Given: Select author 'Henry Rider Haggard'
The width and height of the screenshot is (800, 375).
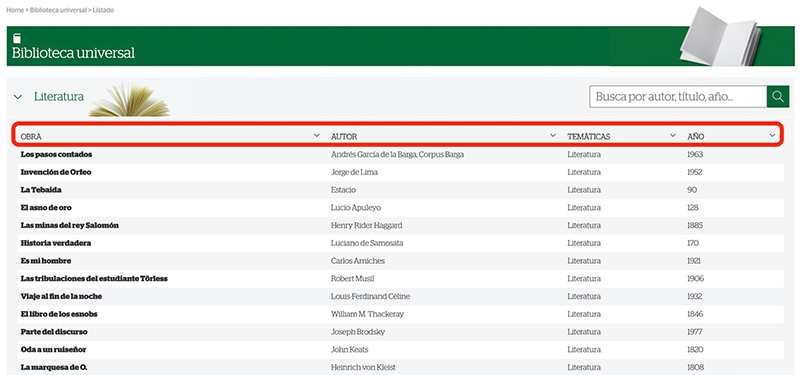Looking at the screenshot, I should pyautogui.click(x=367, y=226).
